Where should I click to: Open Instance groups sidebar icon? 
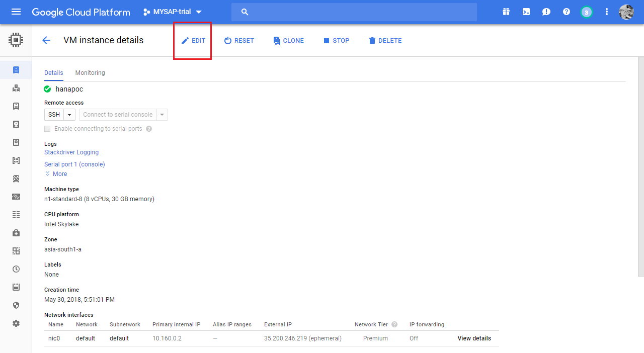(16, 88)
